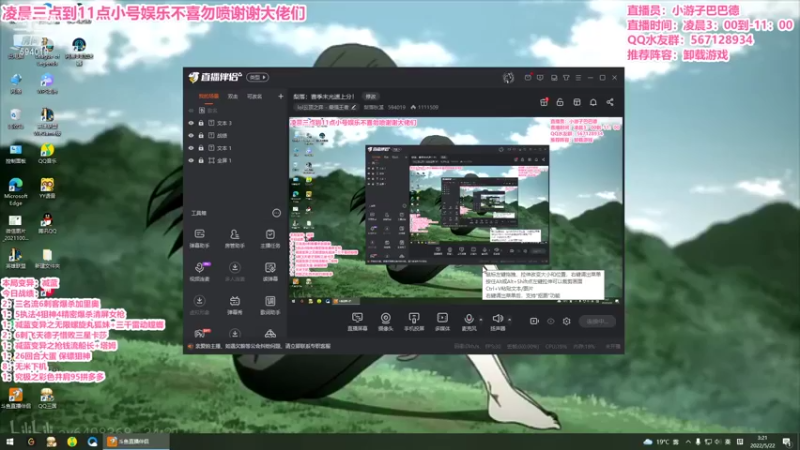Toggle lock on 全屏 1 layer
The width and height of the screenshot is (800, 450).
pyautogui.click(x=201, y=160)
